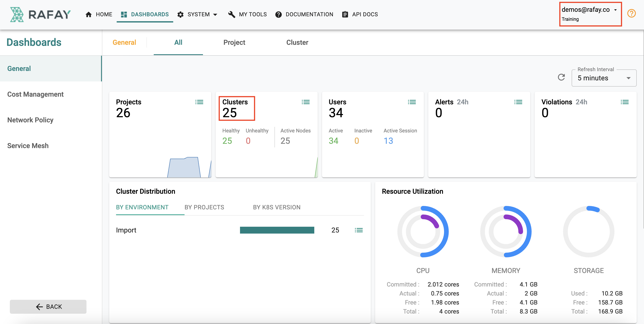Click the CPU committed 2.012 cores value
The height and width of the screenshot is (324, 644).
pos(443,285)
